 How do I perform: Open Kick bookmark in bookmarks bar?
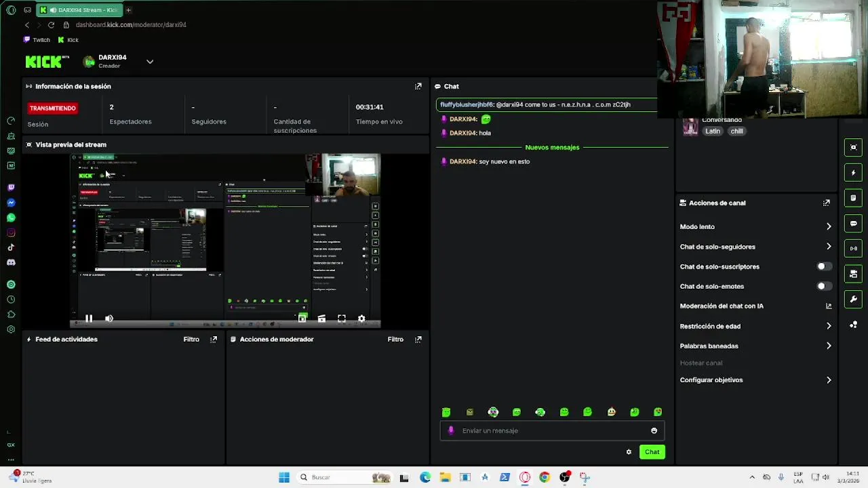pos(68,40)
